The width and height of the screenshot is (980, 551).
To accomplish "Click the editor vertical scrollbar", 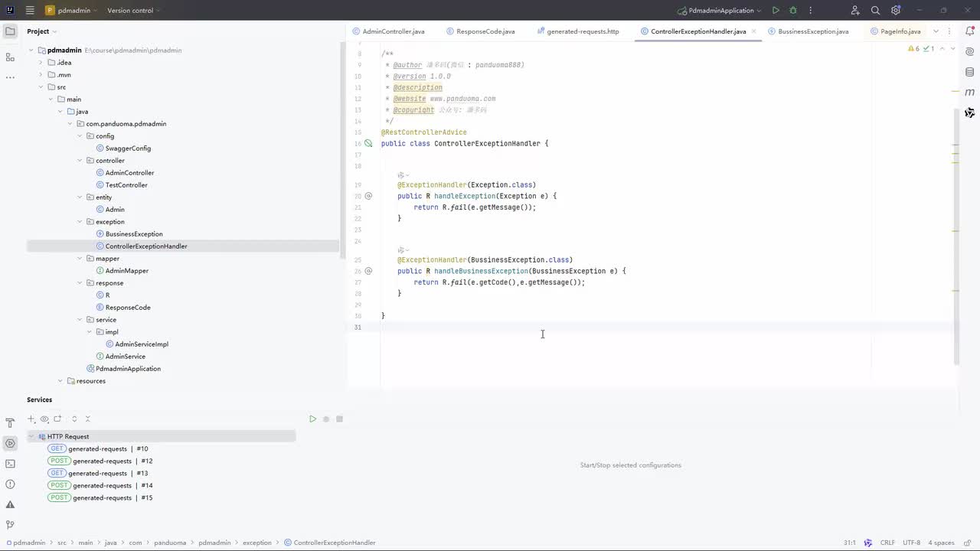I will (x=956, y=237).
